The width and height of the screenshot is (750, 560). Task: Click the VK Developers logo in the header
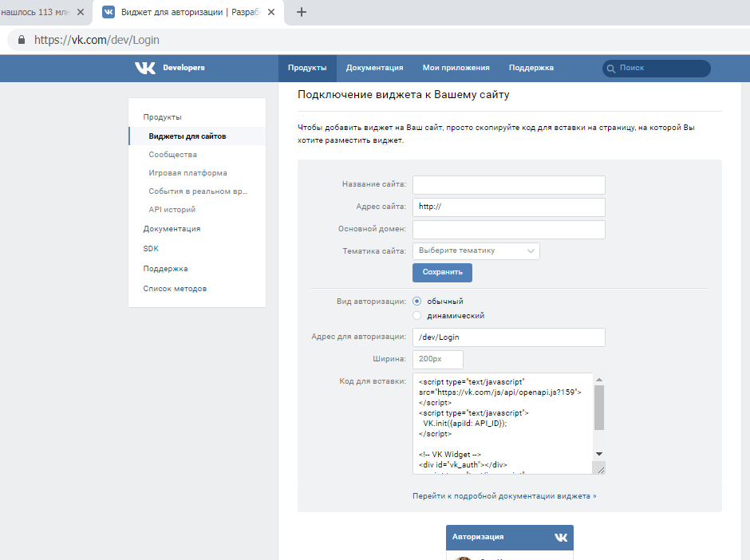[x=170, y=68]
